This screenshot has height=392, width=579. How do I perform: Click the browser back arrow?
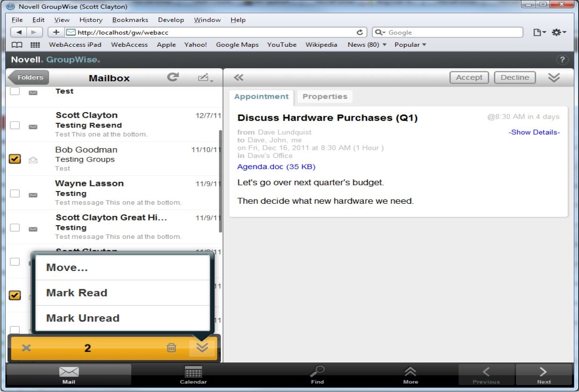(x=19, y=32)
